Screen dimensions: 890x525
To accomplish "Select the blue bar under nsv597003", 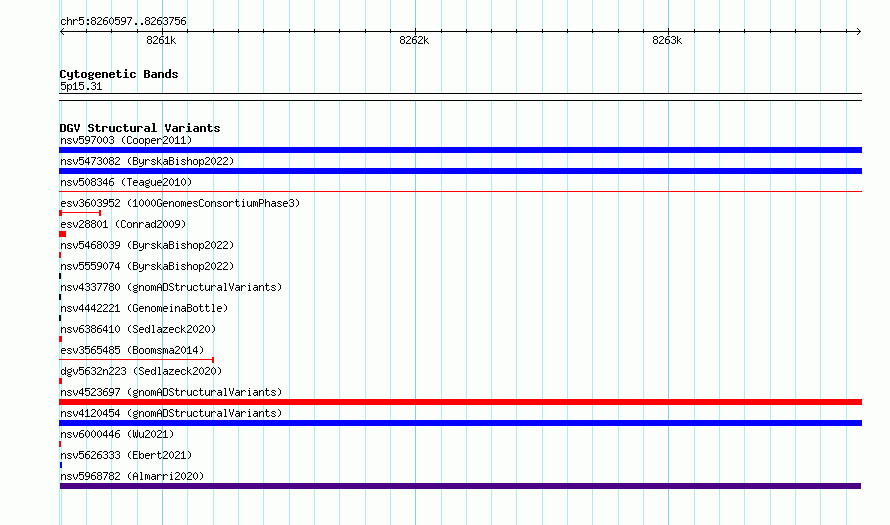I will (460, 150).
